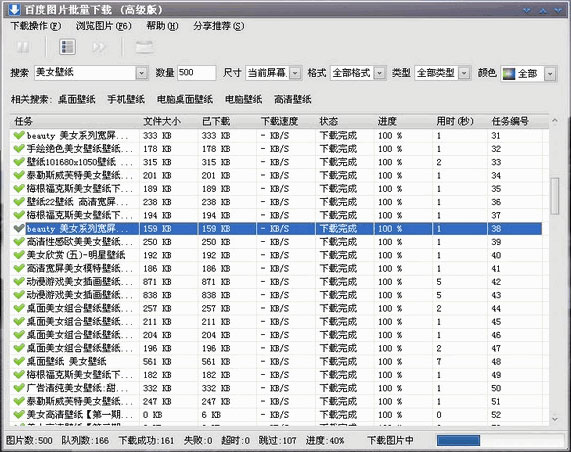
Task: Click the green checkmark of task 31
Action: tap(19, 135)
